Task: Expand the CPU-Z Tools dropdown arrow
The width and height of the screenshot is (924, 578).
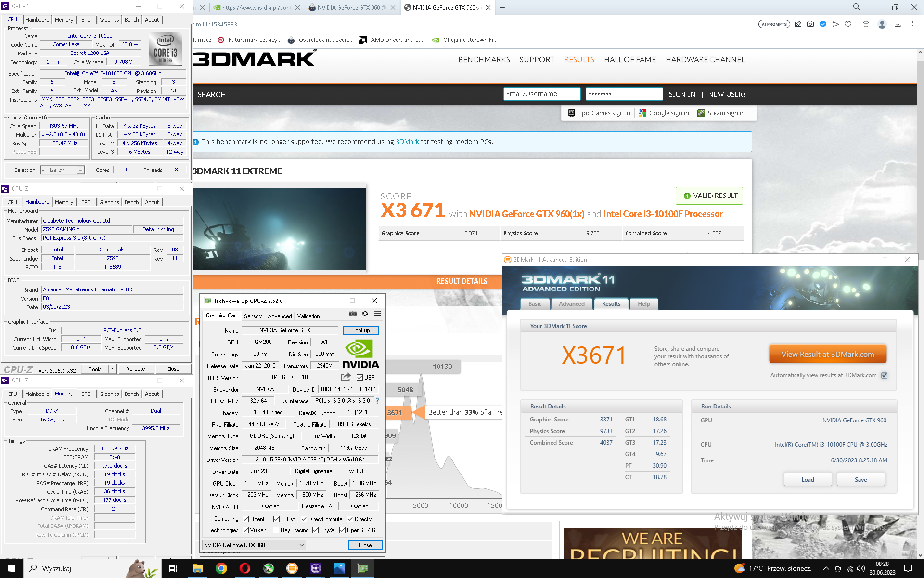Action: pyautogui.click(x=112, y=368)
